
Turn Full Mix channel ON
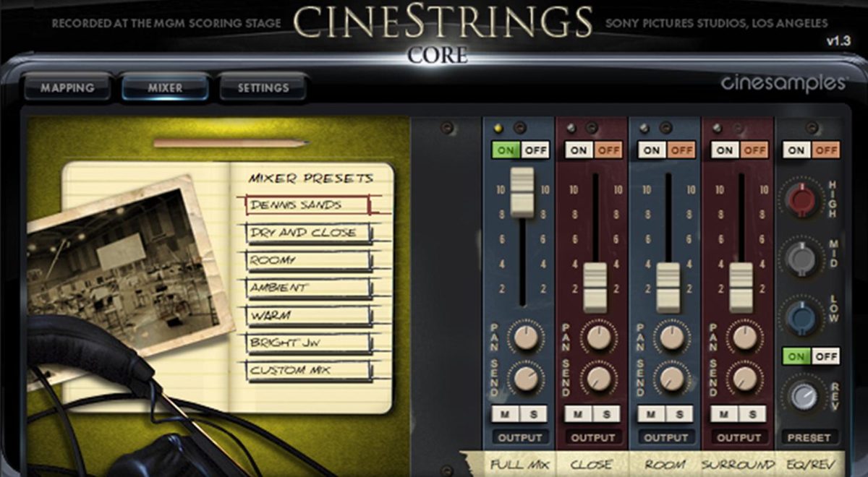(x=505, y=150)
